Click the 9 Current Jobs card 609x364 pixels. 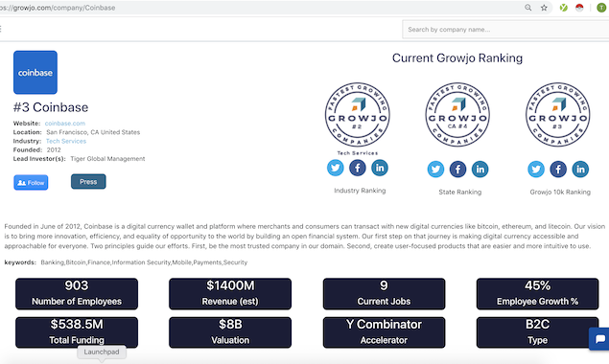point(384,294)
